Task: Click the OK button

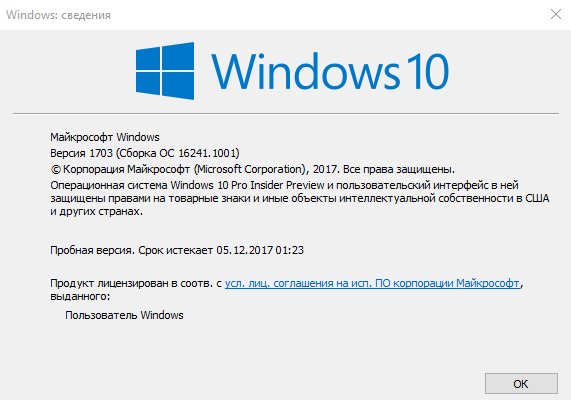Action: coord(521,384)
